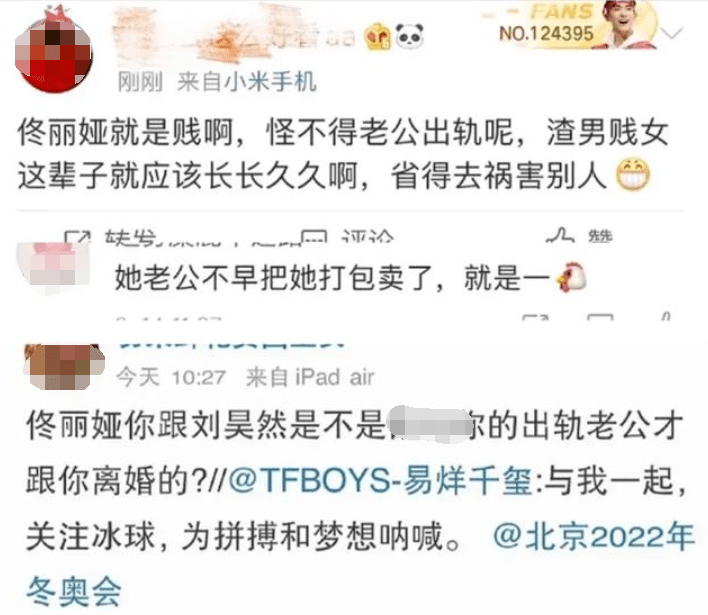Viewport: 708px width, 615px height.
Task: Tap the 评论 comment icon
Action: pos(313,237)
